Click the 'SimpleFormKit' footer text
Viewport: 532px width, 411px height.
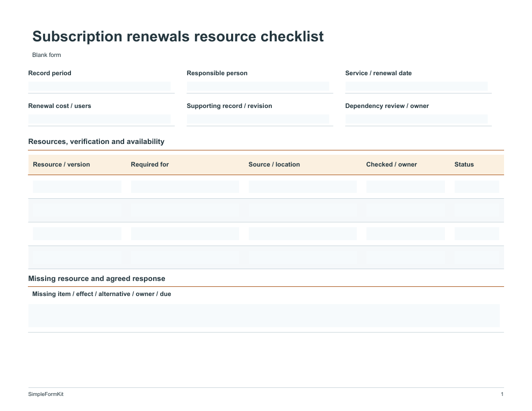tap(46, 394)
